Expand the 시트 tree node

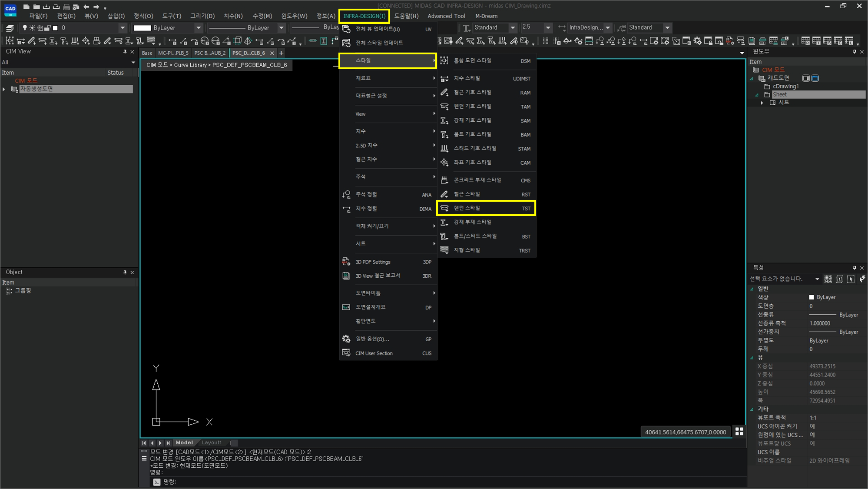point(762,103)
